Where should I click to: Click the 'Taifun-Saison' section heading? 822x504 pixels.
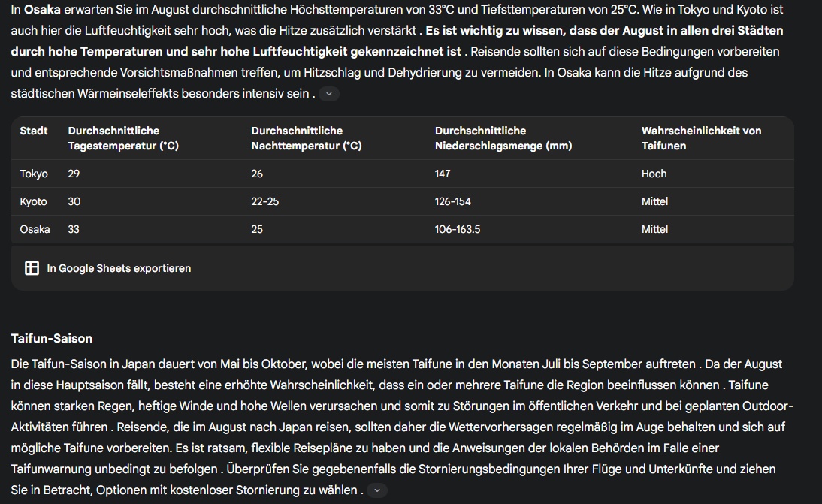[x=52, y=338]
